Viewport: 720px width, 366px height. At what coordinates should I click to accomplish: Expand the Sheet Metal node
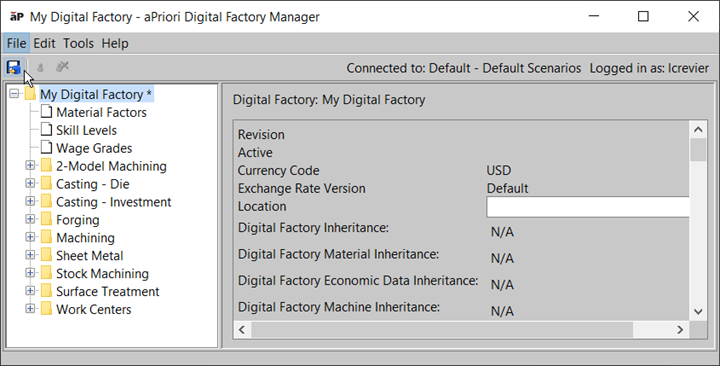30,255
